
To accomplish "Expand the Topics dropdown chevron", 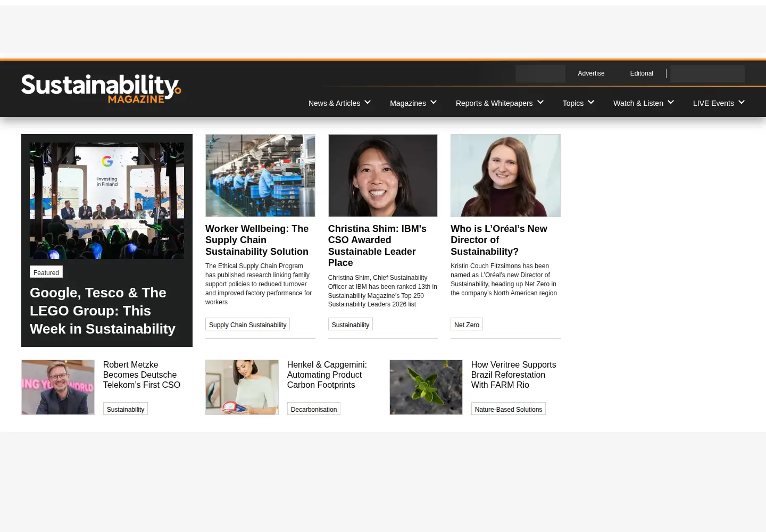I will point(591,102).
